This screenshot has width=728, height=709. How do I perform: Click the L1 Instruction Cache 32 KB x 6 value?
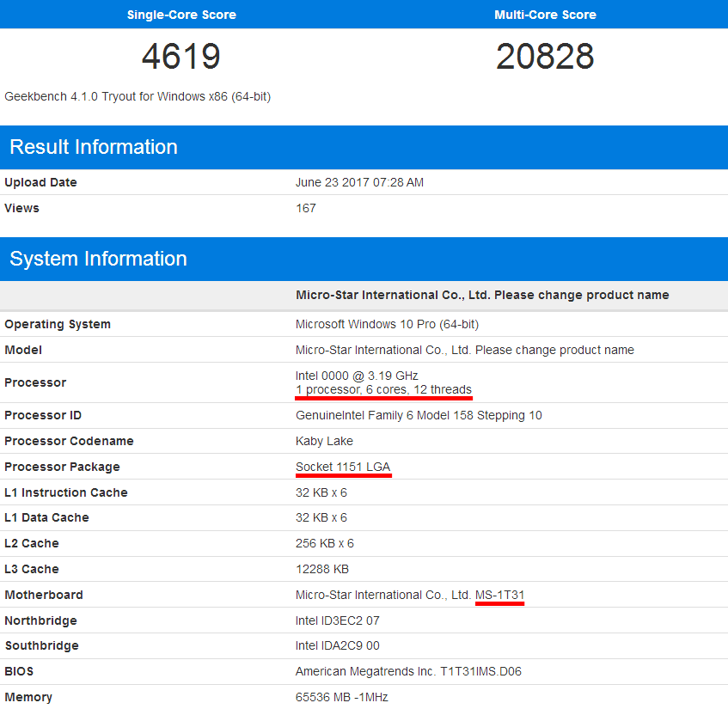point(321,492)
